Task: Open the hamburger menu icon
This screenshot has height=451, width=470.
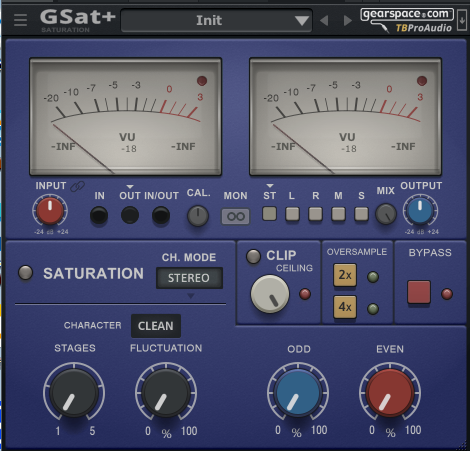Action: click(x=20, y=20)
